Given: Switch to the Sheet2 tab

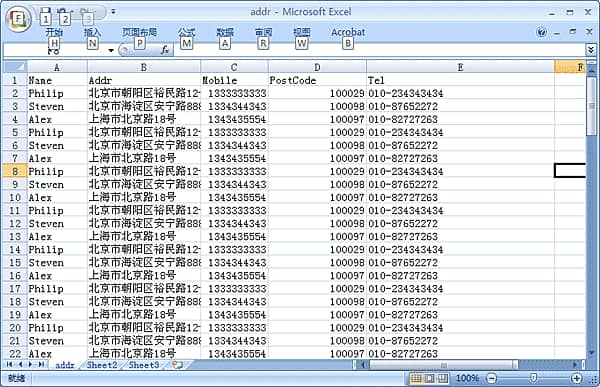Looking at the screenshot, I should [102, 365].
